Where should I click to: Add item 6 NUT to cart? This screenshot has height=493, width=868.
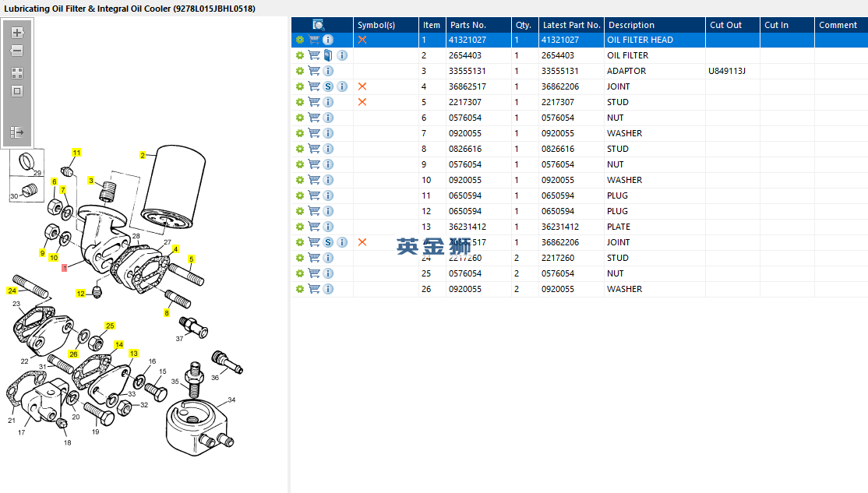pos(314,118)
